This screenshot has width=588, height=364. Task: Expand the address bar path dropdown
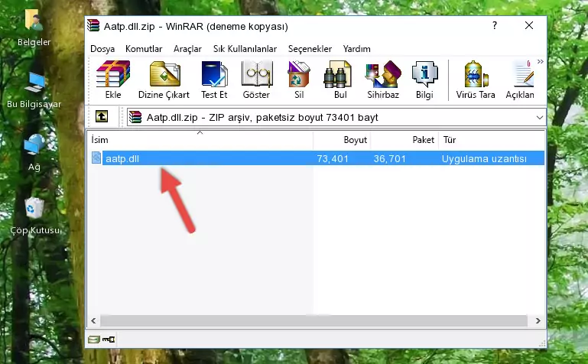(x=539, y=117)
